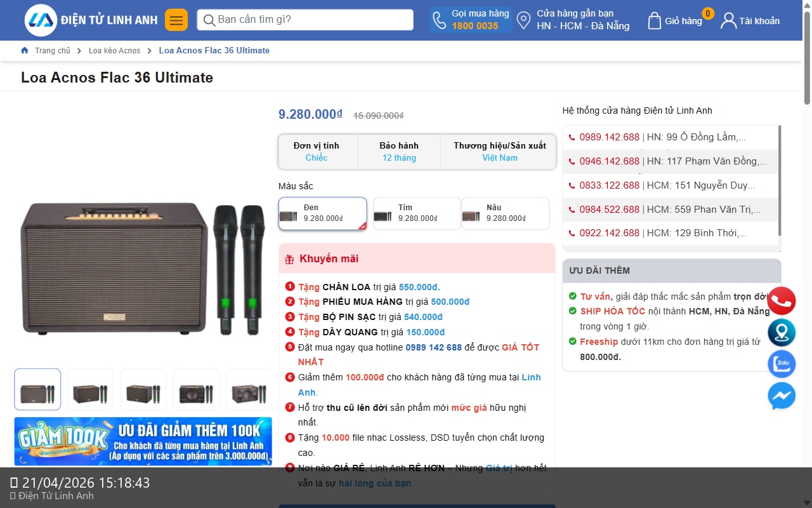Select the fourth product thumbnail
The image size is (812, 508).
tap(196, 389)
